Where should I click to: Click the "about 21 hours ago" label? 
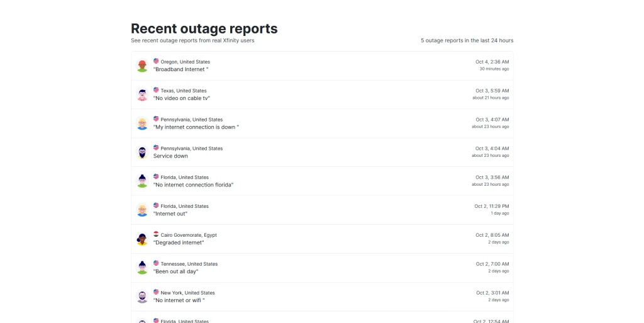[491, 98]
